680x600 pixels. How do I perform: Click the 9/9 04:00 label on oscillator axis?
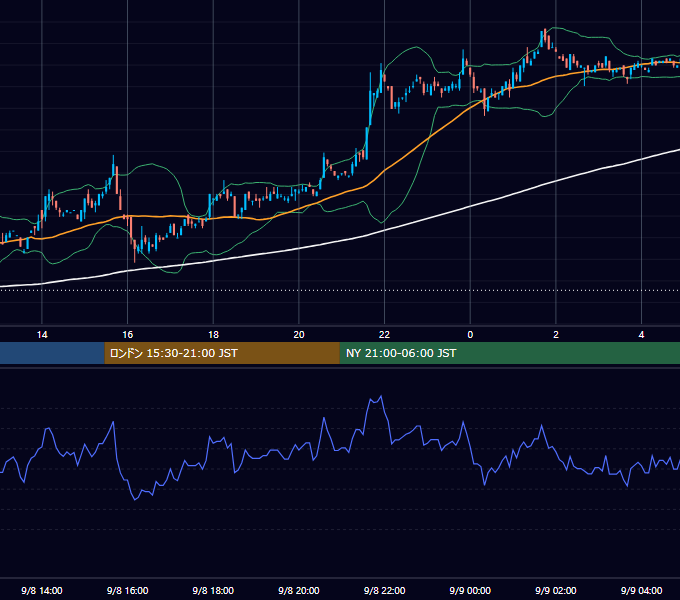[641, 590]
